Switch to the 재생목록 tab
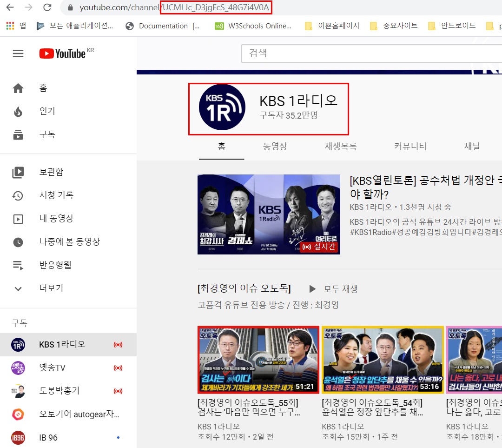The image size is (502, 448). tap(341, 147)
